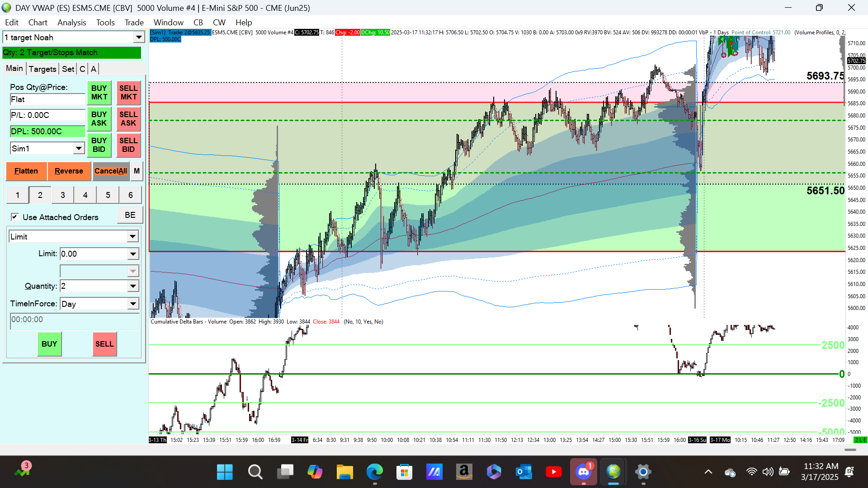868x488 pixels.
Task: Expand the 1 target Noah dropdown
Action: point(139,37)
